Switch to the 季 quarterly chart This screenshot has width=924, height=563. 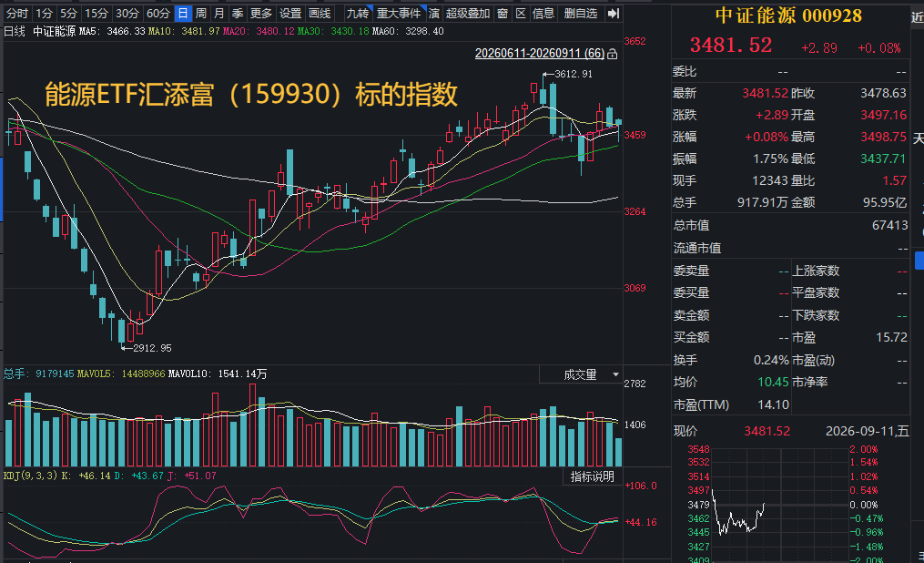tap(238, 13)
